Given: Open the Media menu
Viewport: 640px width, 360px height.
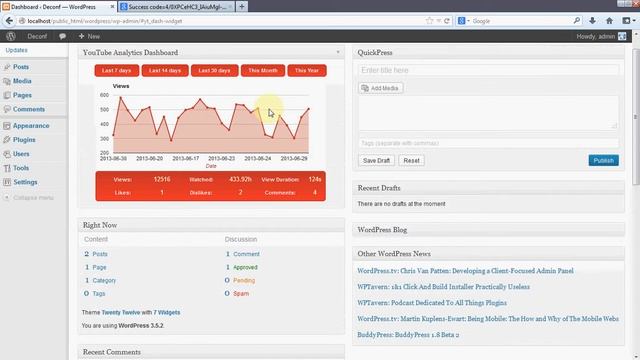Looking at the screenshot, I should click(22, 81).
